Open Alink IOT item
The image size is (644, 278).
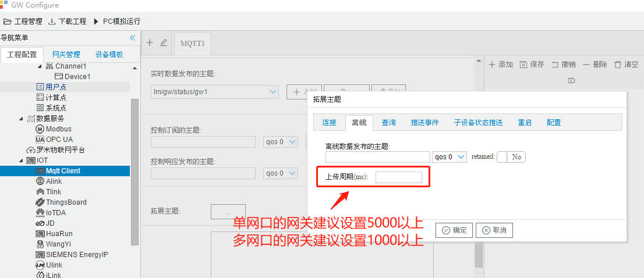[x=49, y=181]
